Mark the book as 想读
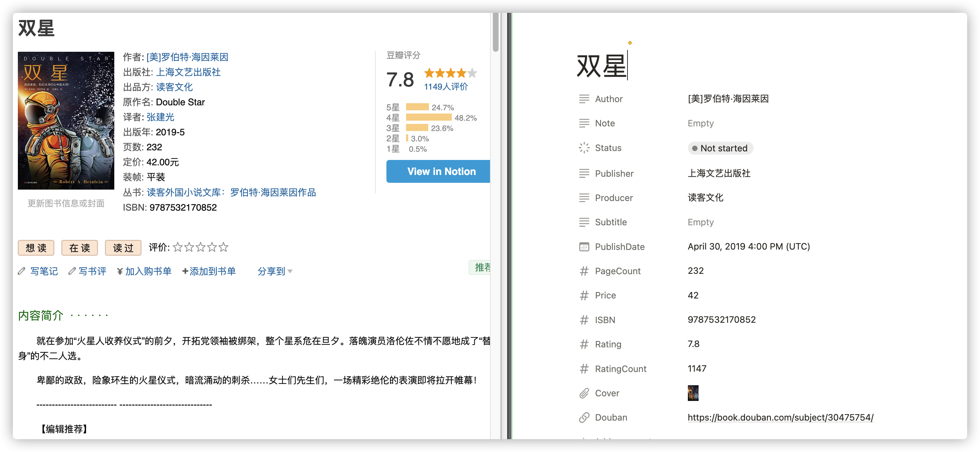 (x=36, y=248)
